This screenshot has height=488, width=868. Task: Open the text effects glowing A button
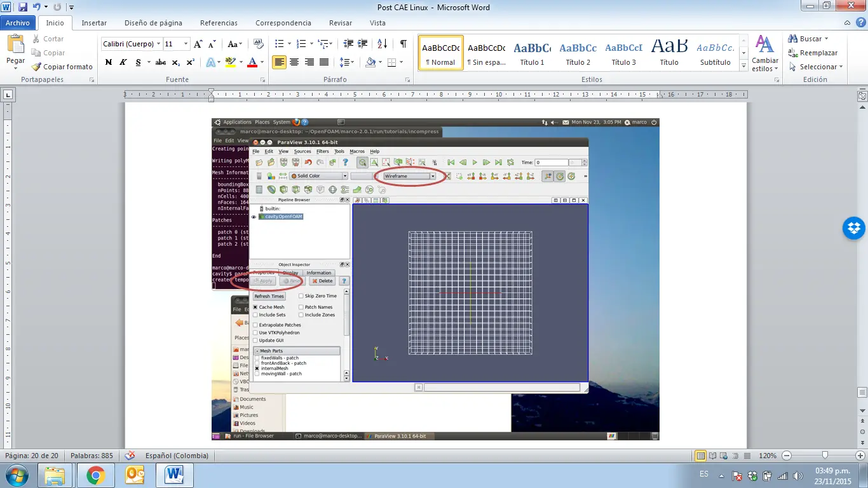(x=212, y=62)
